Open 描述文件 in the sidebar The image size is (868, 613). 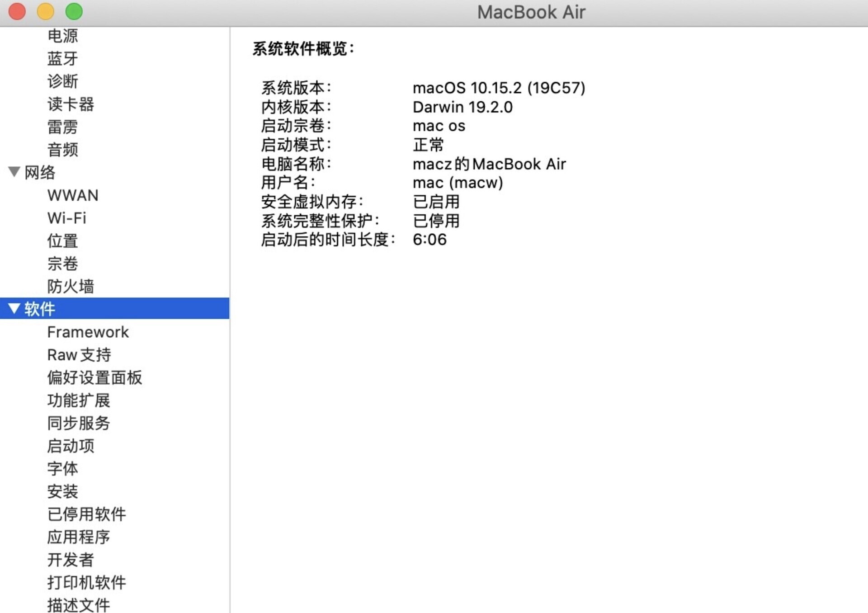(79, 605)
